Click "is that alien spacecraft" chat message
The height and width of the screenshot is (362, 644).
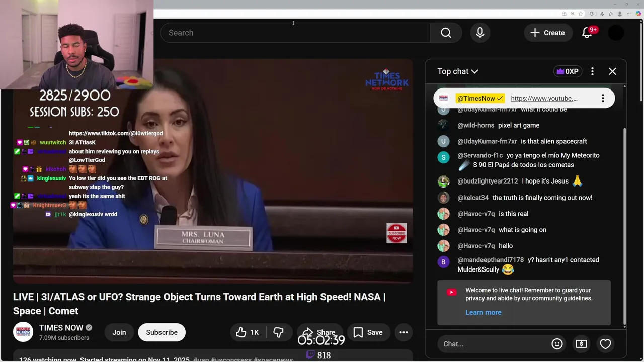tap(554, 141)
